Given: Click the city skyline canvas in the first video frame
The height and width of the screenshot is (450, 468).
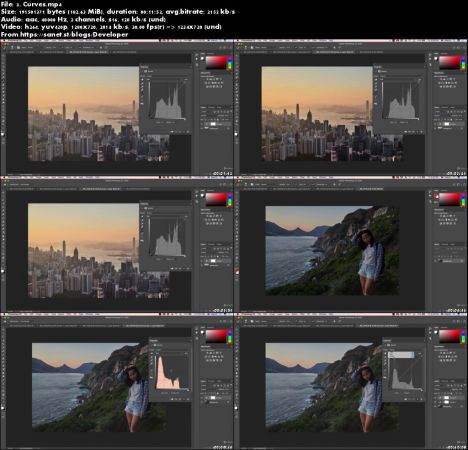Looking at the screenshot, I should click(x=83, y=114).
